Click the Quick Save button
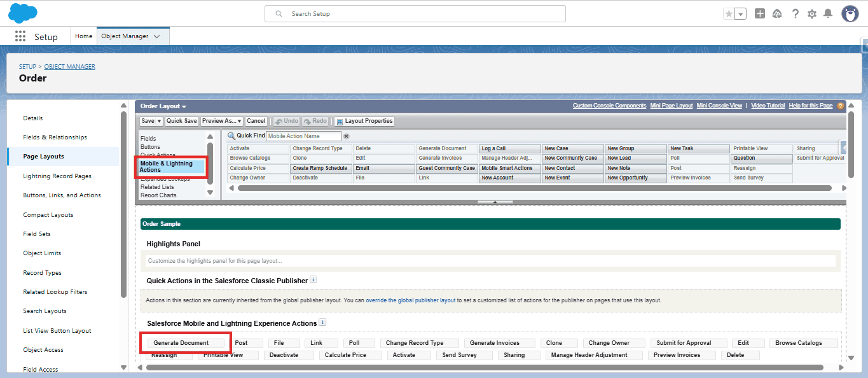This screenshot has height=378, width=868. coord(182,121)
